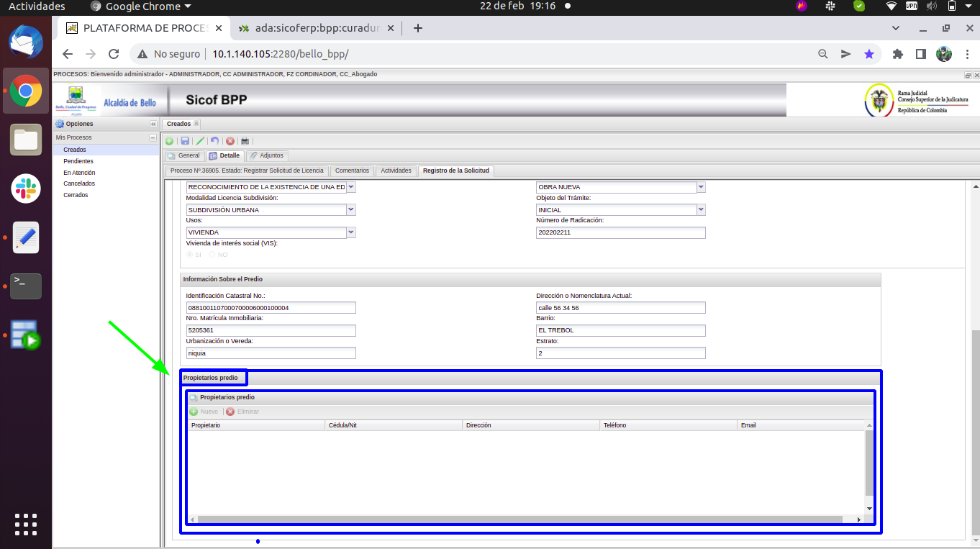Select NO for Vivienda de interés social
980x549 pixels.
point(212,255)
